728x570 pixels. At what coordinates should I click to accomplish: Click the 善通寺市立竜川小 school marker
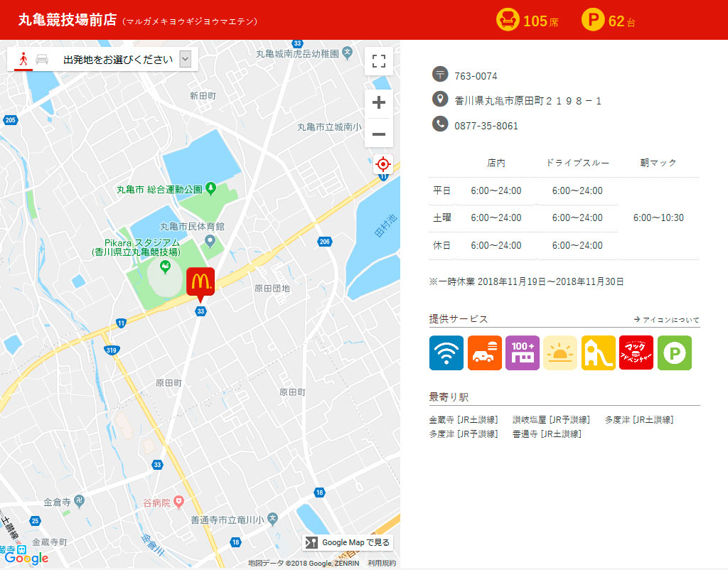click(272, 519)
